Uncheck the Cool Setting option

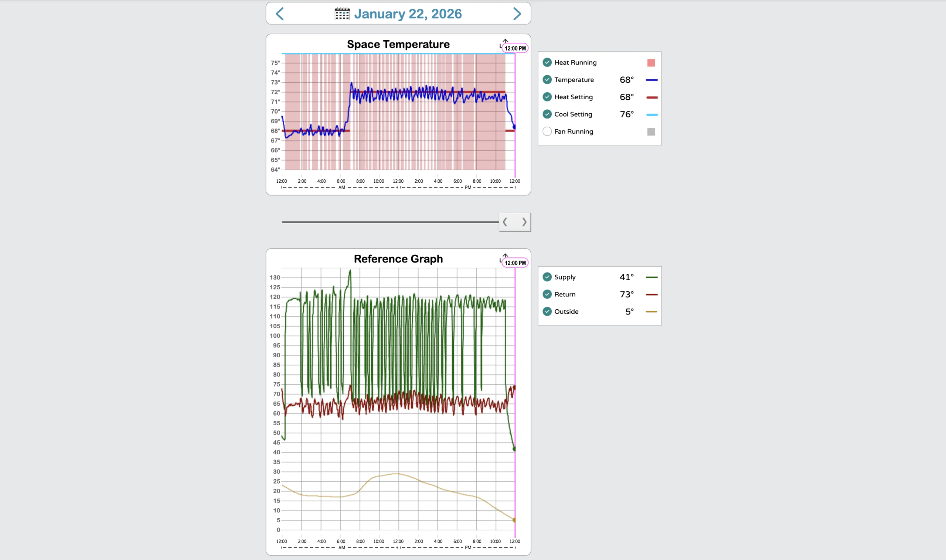[547, 114]
